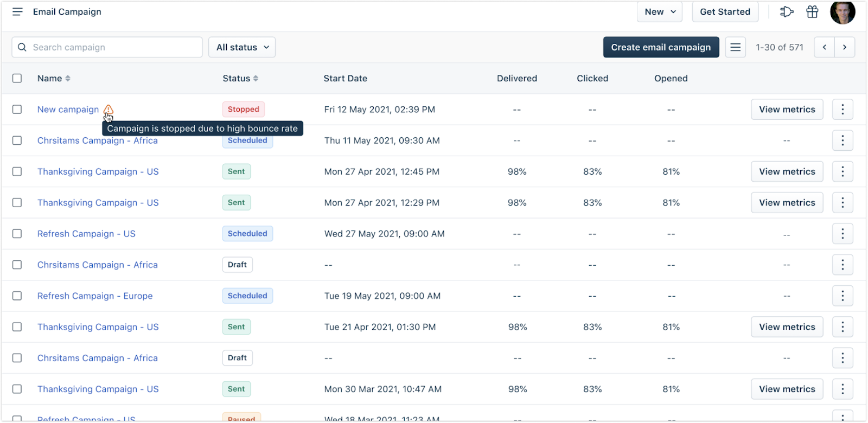This screenshot has height=423, width=868.
Task: Open the New dropdown in top bar
Action: tap(660, 12)
